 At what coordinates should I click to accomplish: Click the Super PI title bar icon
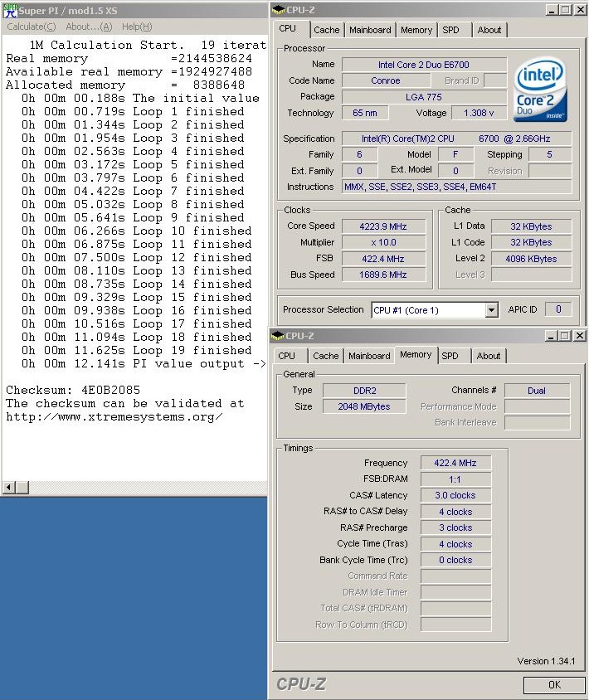[10, 10]
